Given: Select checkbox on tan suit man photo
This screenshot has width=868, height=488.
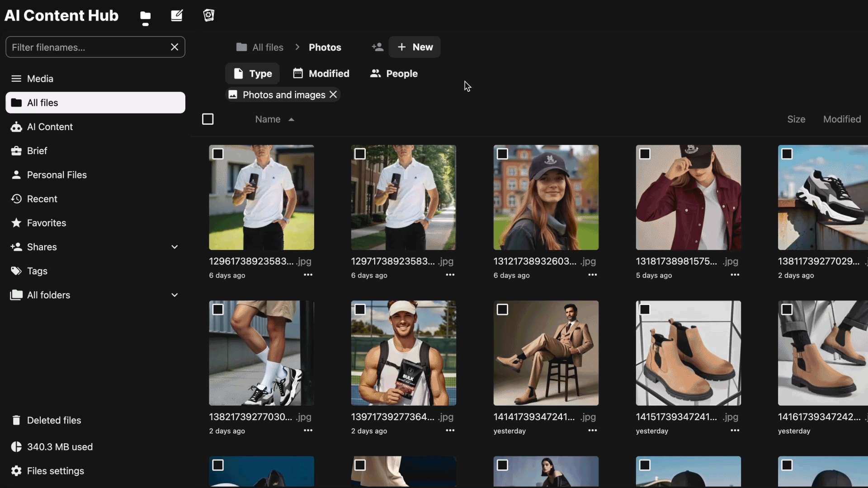Looking at the screenshot, I should click(x=502, y=310).
